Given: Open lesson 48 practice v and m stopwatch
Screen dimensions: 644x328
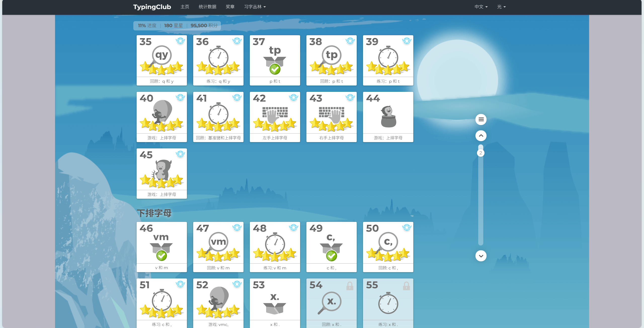Looking at the screenshot, I should click(275, 247).
